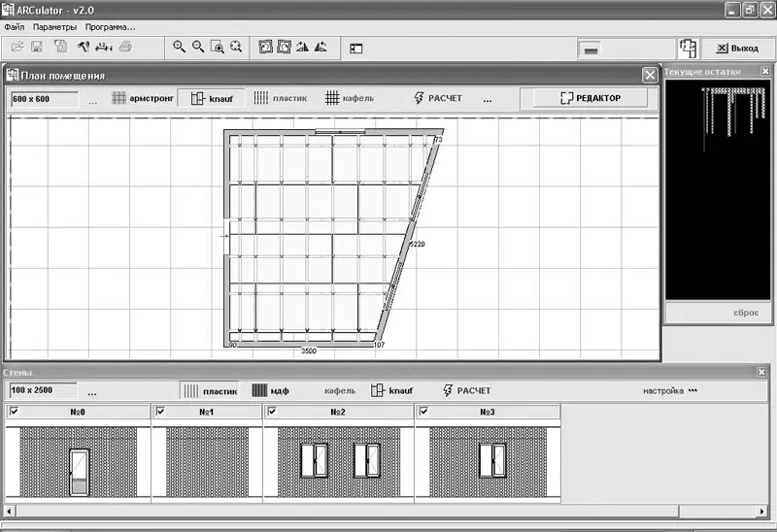
Task: Click the 600 x 600 size field
Action: [x=45, y=99]
